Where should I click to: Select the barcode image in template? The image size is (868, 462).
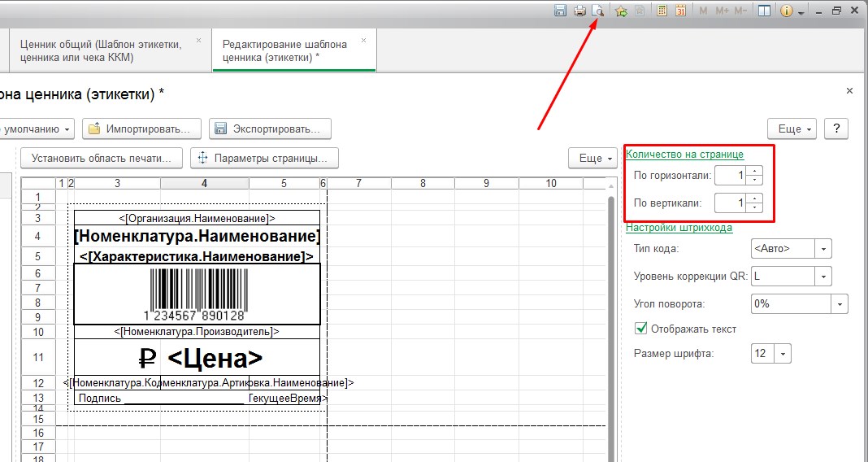(x=197, y=294)
